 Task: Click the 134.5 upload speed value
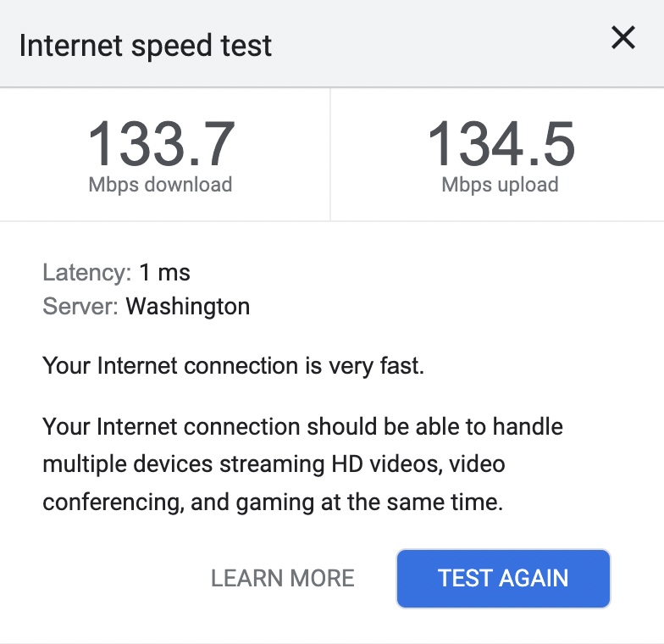click(501, 144)
